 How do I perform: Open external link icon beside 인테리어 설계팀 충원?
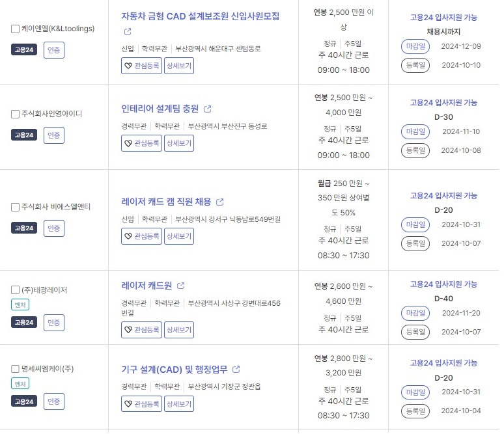click(x=208, y=109)
